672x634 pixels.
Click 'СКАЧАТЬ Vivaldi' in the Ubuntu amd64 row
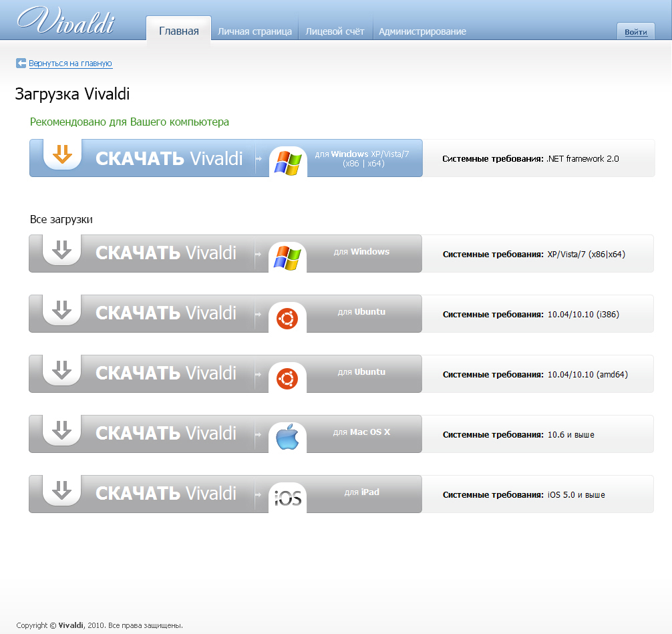click(166, 373)
